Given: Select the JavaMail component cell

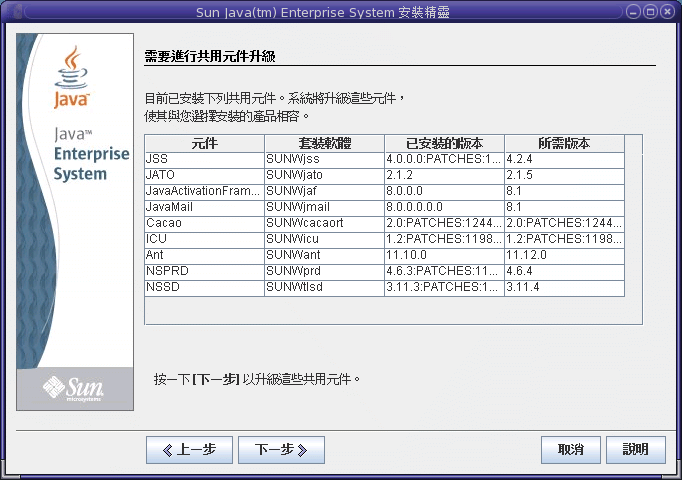Looking at the screenshot, I should tap(204, 208).
